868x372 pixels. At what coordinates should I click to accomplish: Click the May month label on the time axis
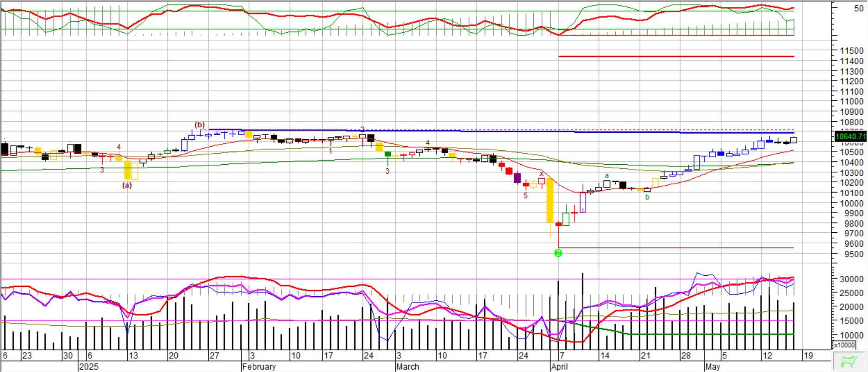pyautogui.click(x=713, y=367)
